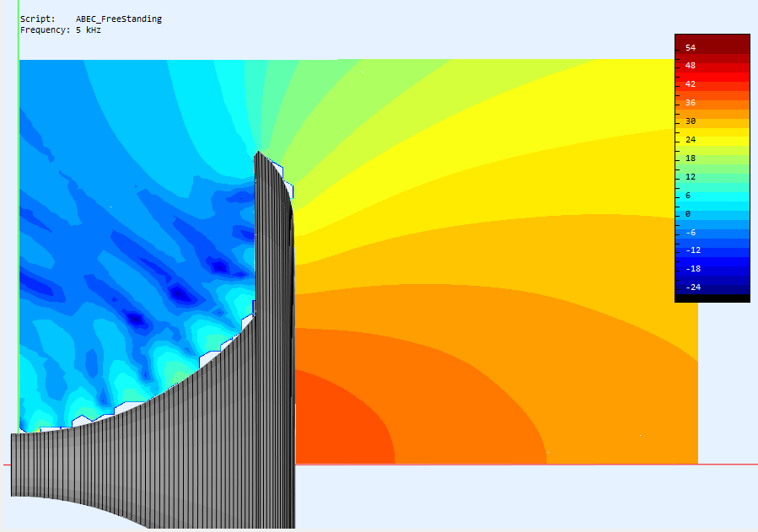Click the 30 level on the legend

click(x=691, y=121)
